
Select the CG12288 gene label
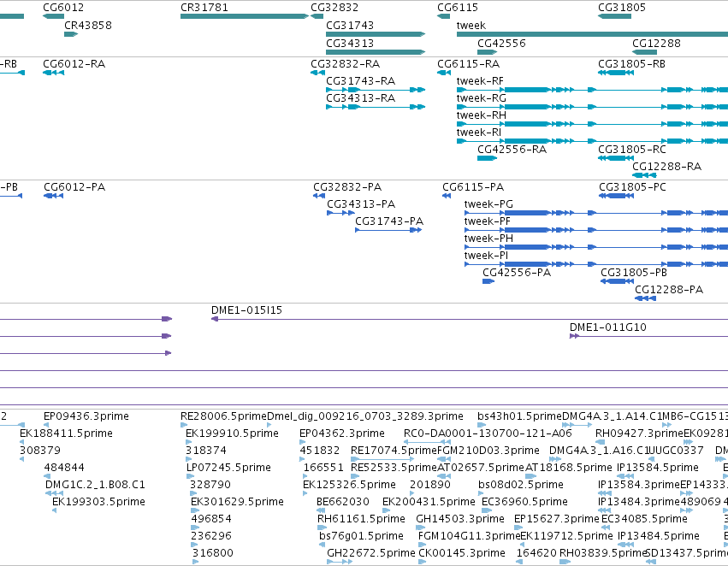click(656, 44)
